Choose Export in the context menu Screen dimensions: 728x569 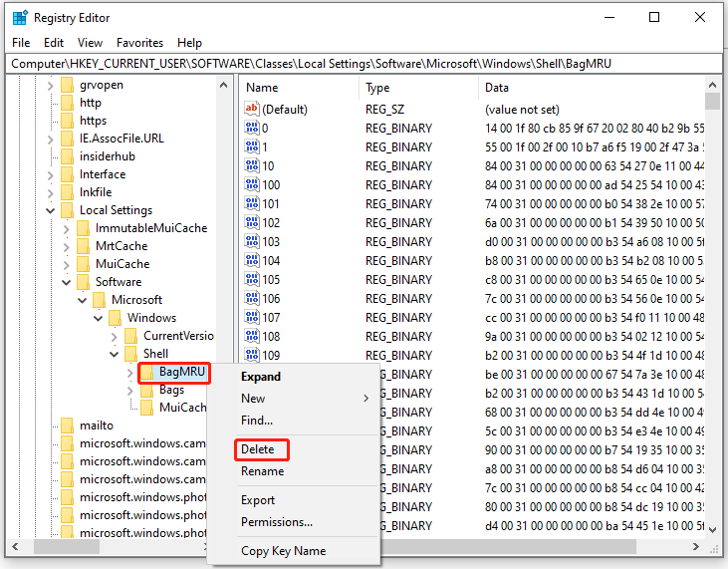[x=260, y=500]
